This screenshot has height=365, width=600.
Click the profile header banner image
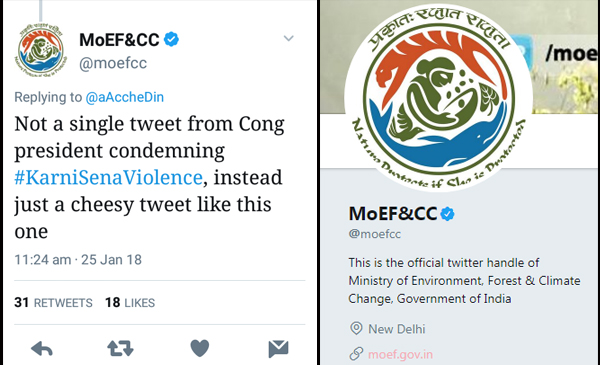point(561,57)
